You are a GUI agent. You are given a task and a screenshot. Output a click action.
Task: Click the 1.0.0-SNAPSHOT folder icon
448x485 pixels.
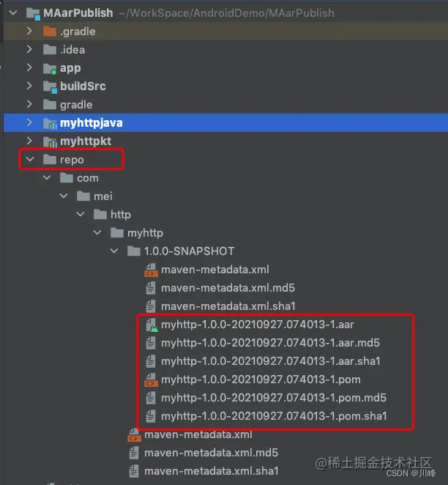[134, 251]
